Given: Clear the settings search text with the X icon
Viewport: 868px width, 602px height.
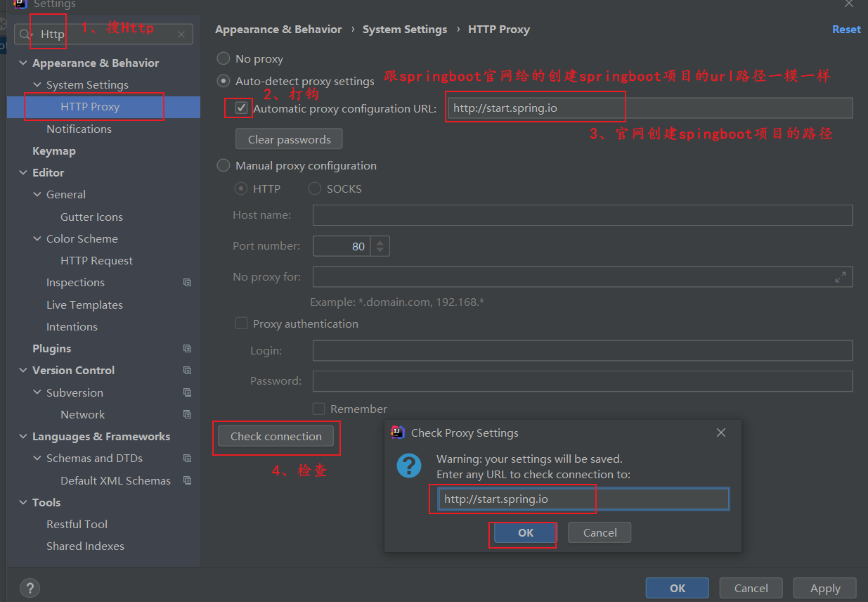Looking at the screenshot, I should pos(181,34).
